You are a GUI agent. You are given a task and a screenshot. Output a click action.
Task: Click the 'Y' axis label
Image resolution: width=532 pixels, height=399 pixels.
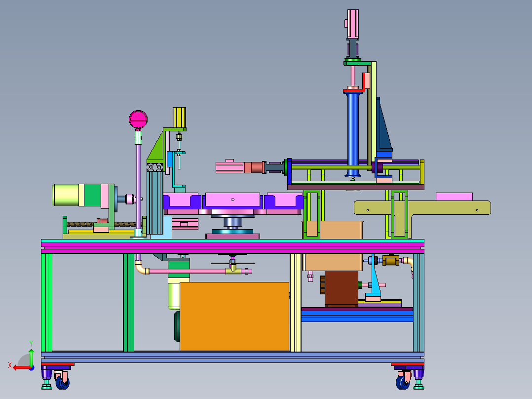click(31, 343)
